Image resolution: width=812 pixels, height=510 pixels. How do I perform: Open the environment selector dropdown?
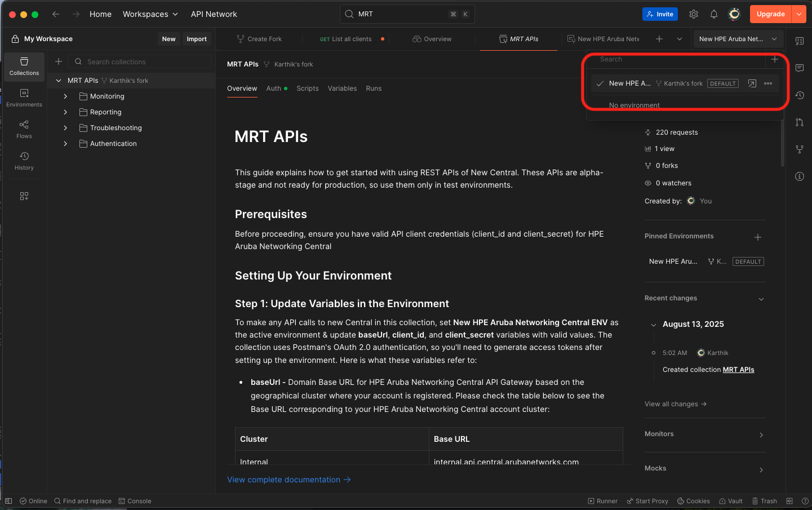[x=738, y=39]
